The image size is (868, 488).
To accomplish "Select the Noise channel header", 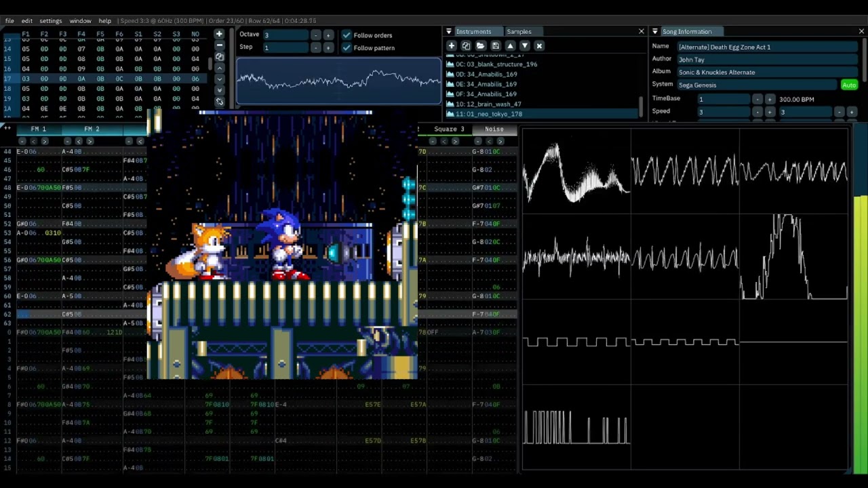I will tap(494, 129).
